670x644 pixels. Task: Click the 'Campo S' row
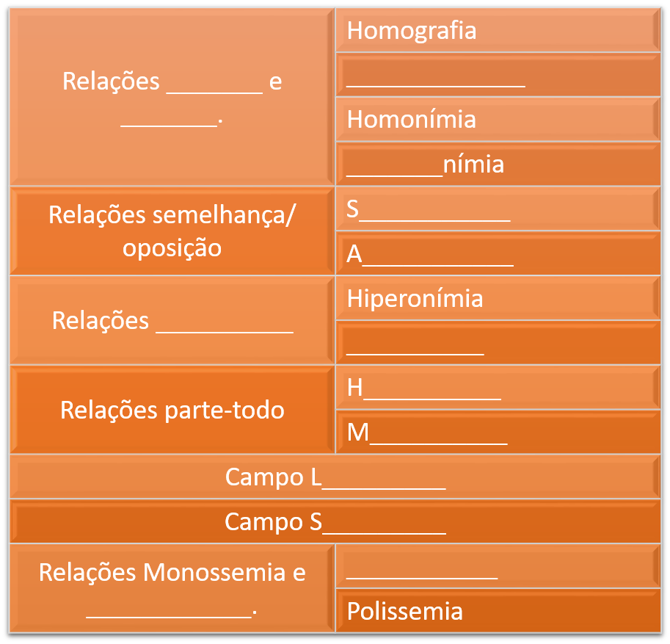[x=335, y=522]
